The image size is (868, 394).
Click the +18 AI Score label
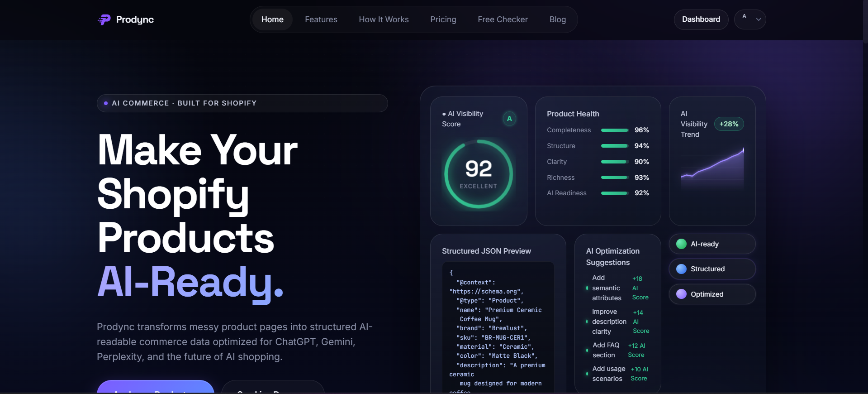[x=640, y=288]
